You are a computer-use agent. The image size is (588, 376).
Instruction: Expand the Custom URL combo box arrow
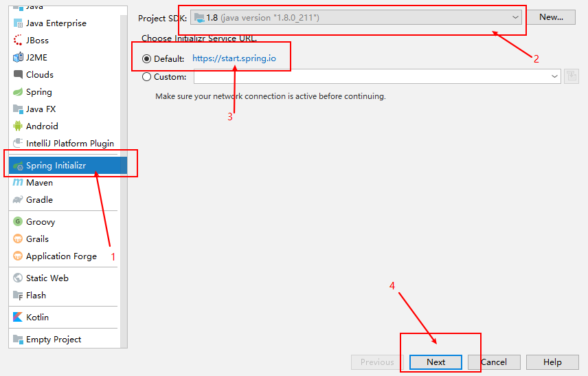pyautogui.click(x=554, y=76)
